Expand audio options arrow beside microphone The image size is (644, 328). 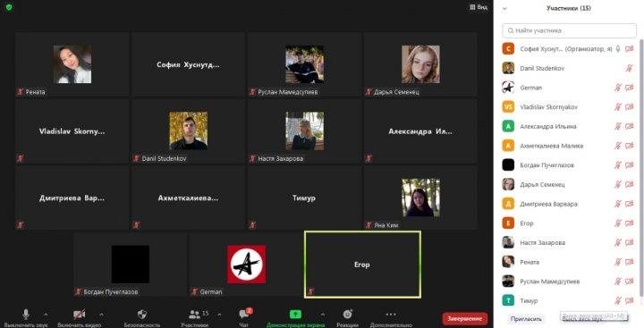46,315
